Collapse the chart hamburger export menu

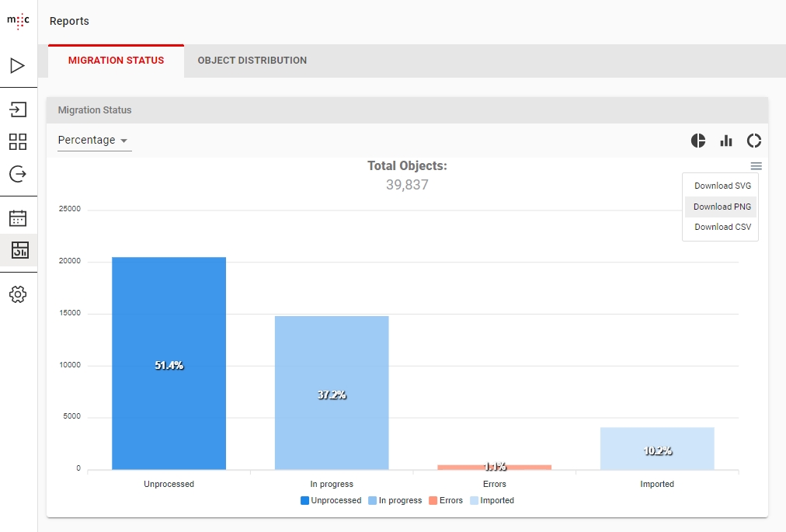coord(756,166)
